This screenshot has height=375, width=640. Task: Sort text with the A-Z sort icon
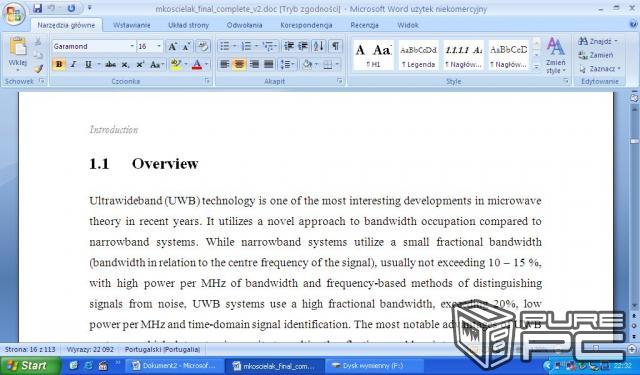319,46
